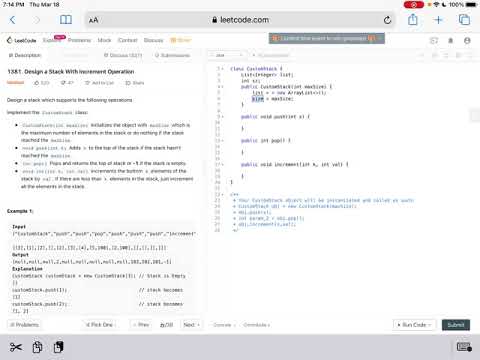Collapse the pop method fold arrow
This screenshot has height=360, width=480.
pos(222,141)
